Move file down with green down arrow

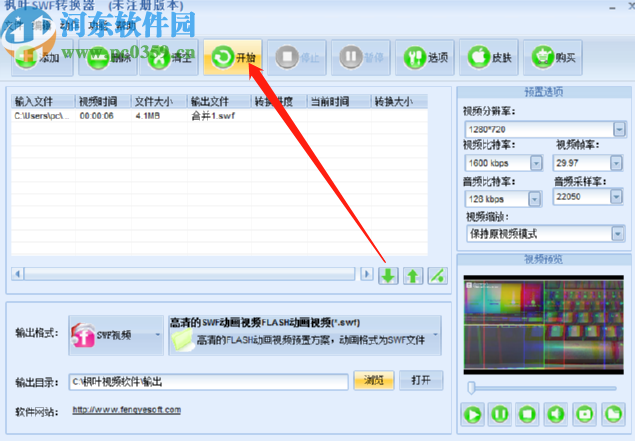point(388,276)
